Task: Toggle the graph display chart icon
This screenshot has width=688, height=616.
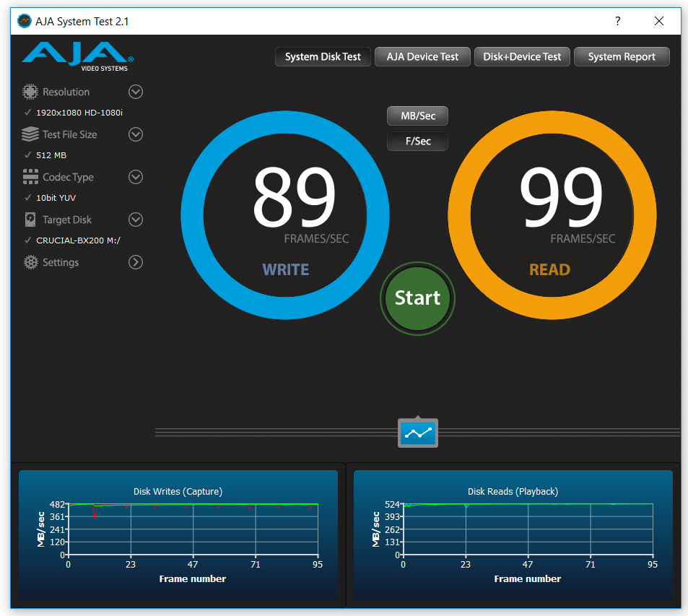Action: 418,433
